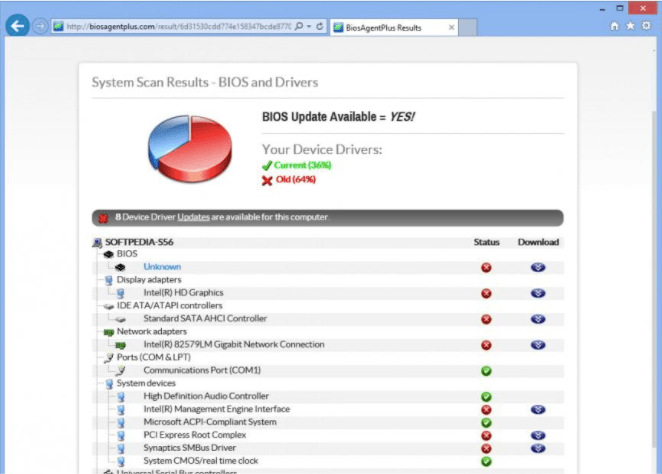
Task: Click Intel(R) 82579LM Gigabit Network Connection
Action: (234, 344)
